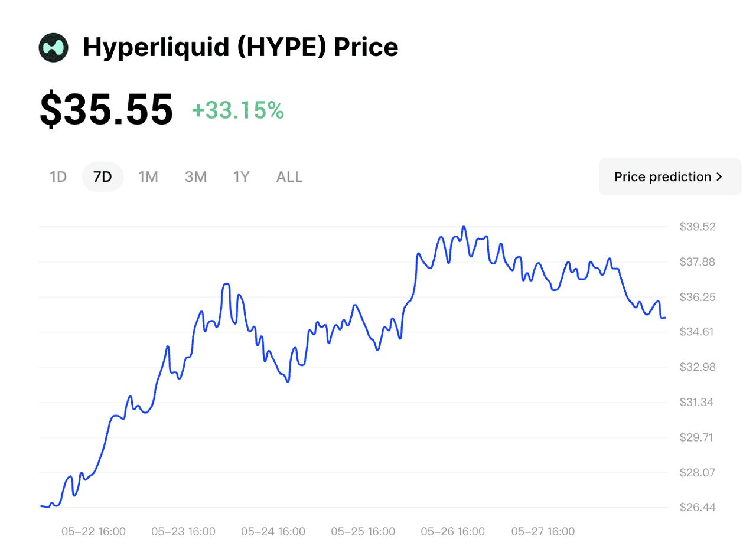Click the Hyperliquid (HYPE) Price heading
This screenshot has height=559, width=756.
[x=240, y=47]
